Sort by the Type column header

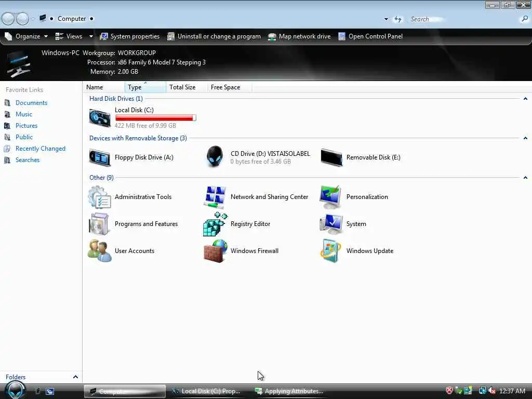click(145, 87)
